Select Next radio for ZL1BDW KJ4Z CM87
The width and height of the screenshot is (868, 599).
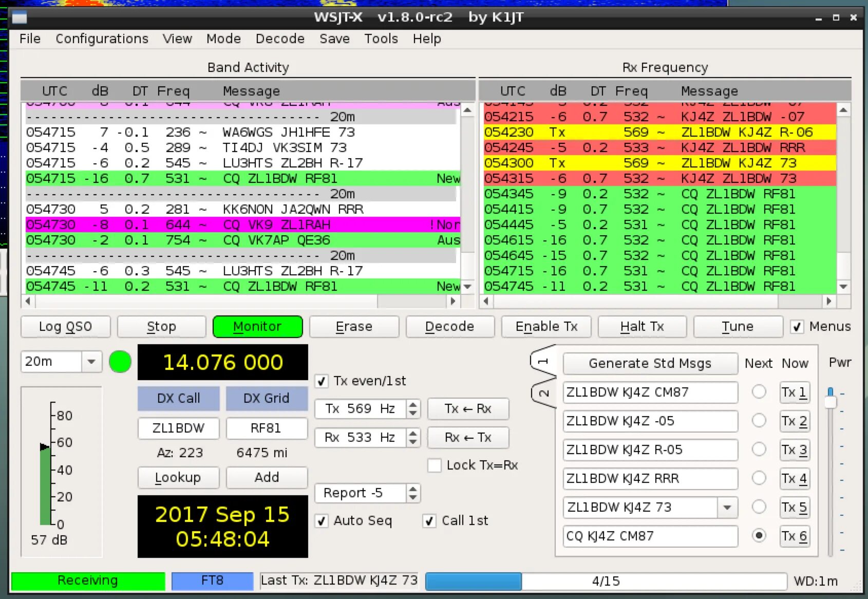[759, 392]
